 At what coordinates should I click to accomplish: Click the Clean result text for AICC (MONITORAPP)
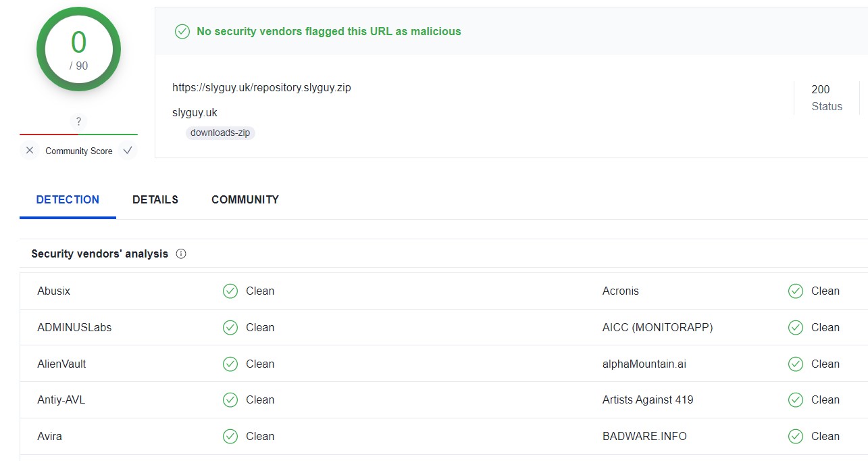pos(825,328)
